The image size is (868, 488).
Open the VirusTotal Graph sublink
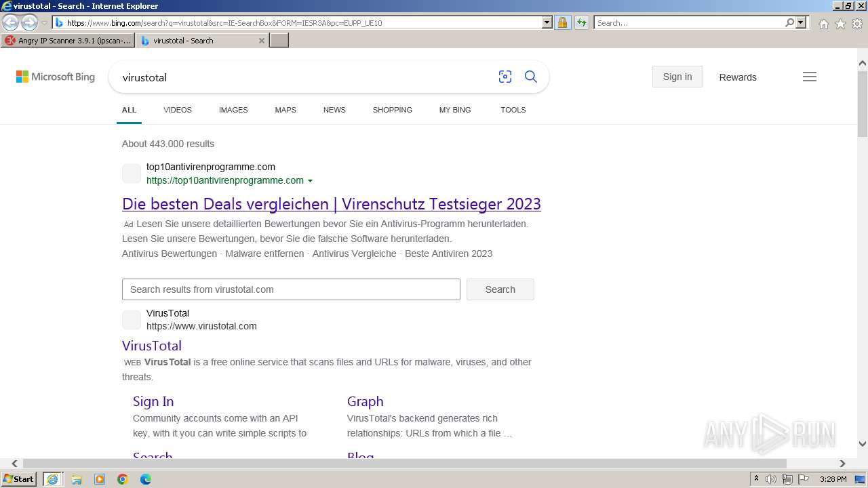click(366, 401)
